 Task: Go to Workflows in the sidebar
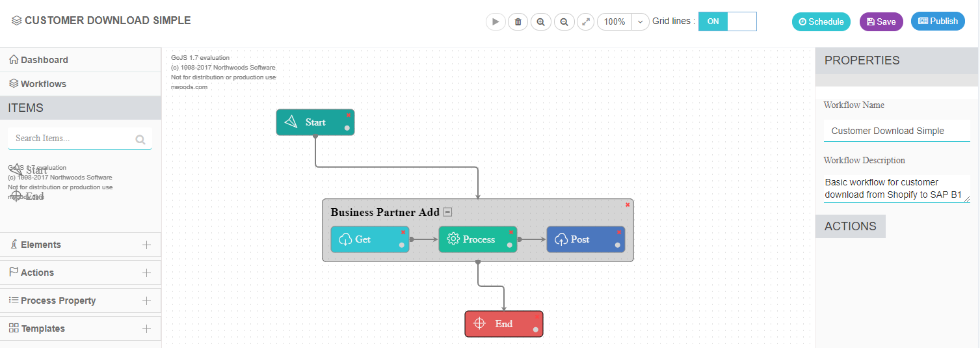point(43,84)
